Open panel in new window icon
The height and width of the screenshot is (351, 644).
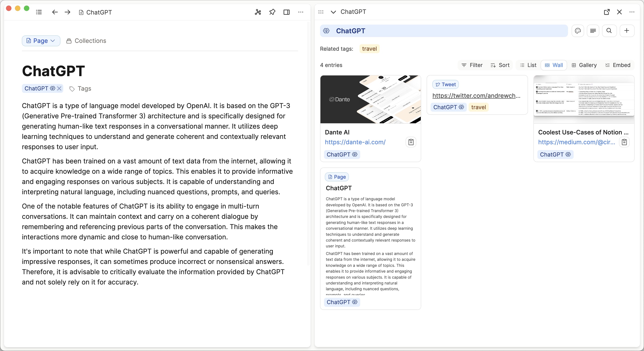pyautogui.click(x=606, y=12)
